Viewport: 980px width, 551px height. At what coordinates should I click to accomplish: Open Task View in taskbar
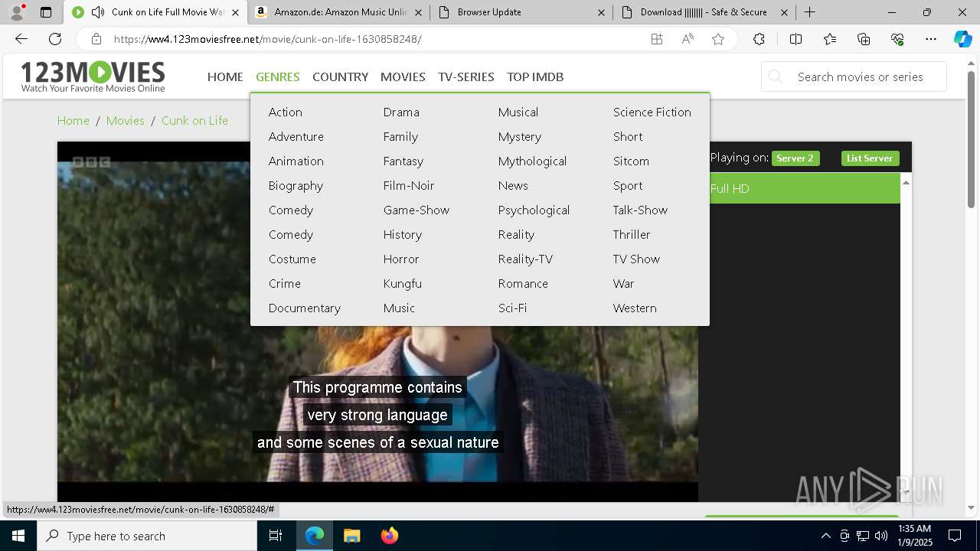(x=276, y=536)
